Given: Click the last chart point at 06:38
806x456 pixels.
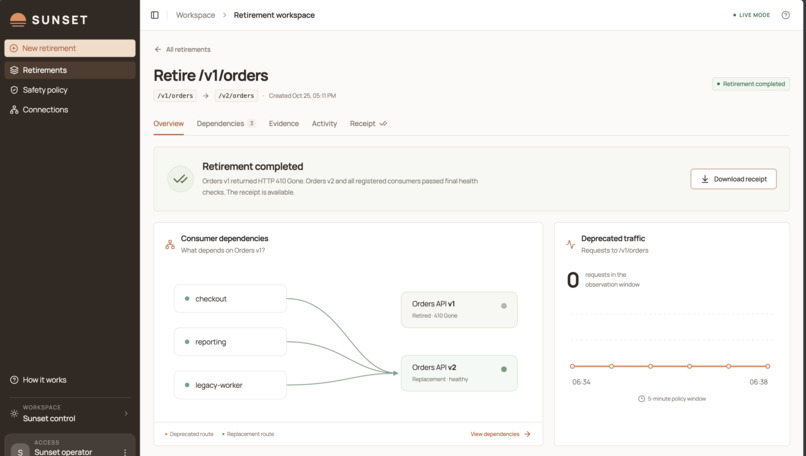Looking at the screenshot, I should point(767,367).
